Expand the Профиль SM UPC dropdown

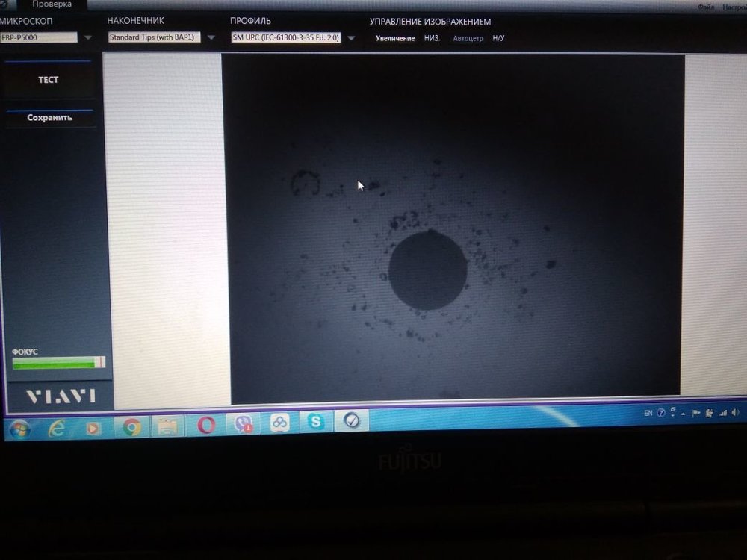pos(351,38)
